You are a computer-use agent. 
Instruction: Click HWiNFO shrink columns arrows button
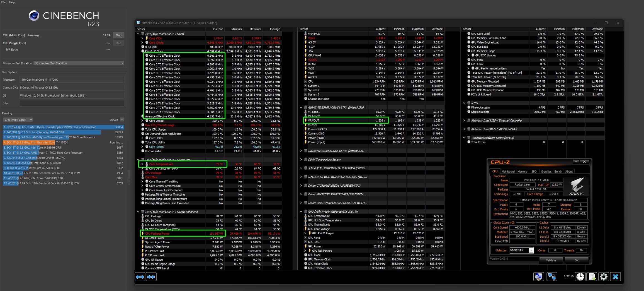151,276
